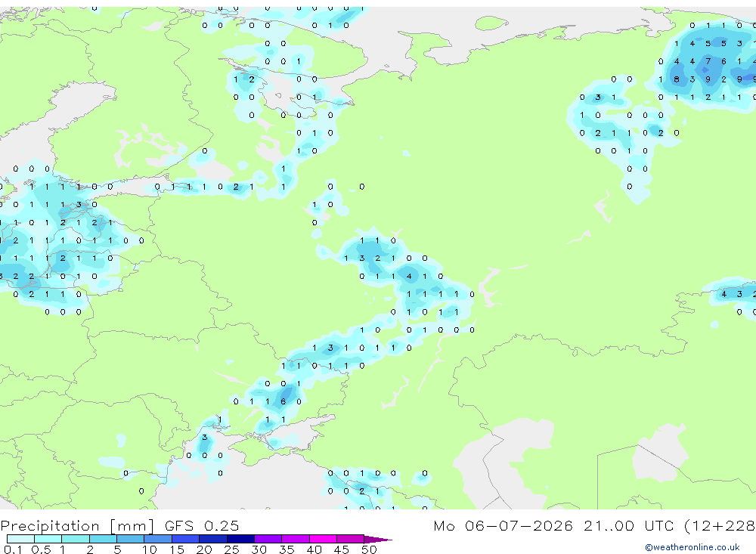Click the "Mo 06-07-2026" date text
Viewport: 756px width, 554px height.
(x=503, y=525)
